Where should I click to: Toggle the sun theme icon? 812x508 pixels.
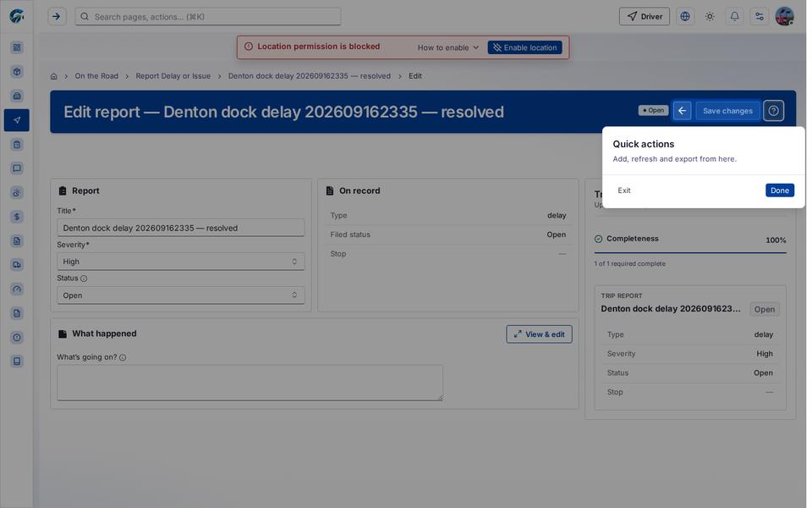(x=710, y=17)
